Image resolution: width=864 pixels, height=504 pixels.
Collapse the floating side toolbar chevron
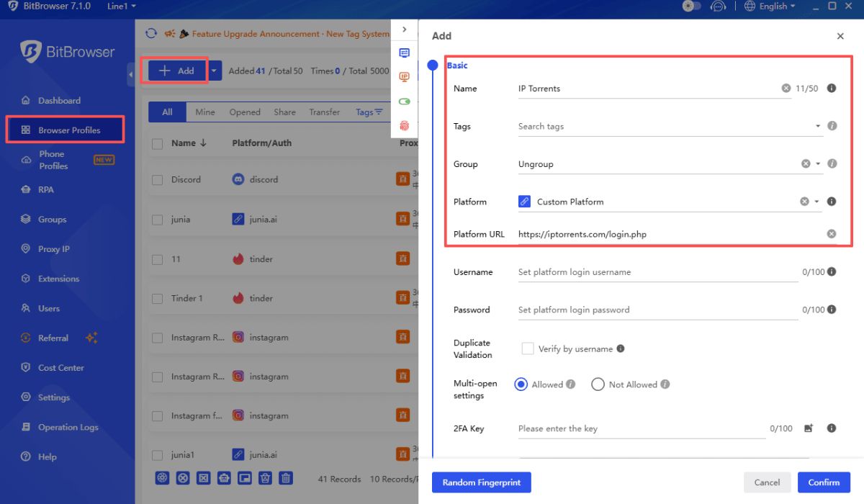(404, 30)
